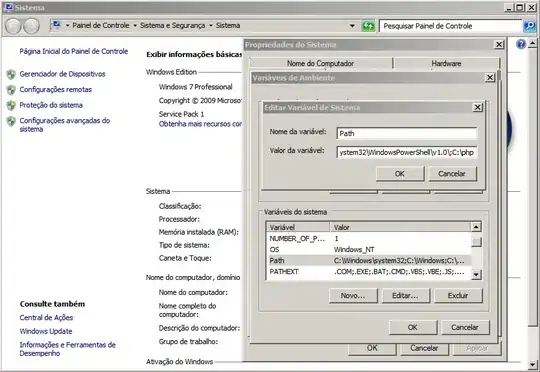
Task: Click the Service Pack 1 text
Action: 181,114
